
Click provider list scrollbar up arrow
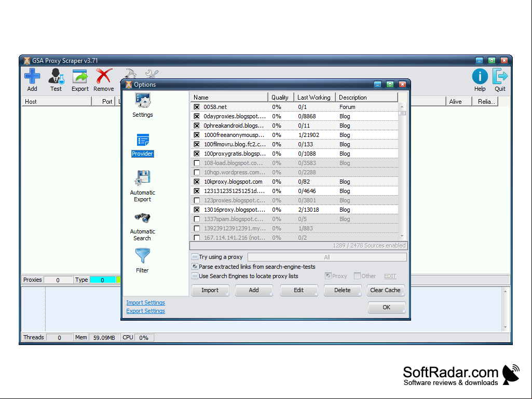point(402,106)
